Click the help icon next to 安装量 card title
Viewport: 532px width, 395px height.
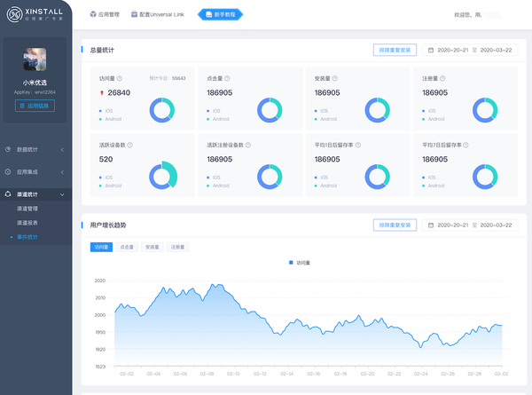335,78
